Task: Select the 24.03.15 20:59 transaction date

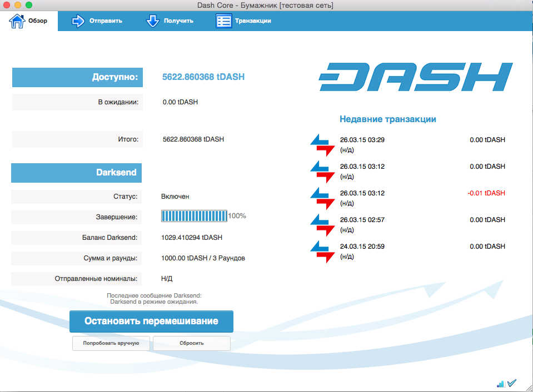Action: (362, 247)
